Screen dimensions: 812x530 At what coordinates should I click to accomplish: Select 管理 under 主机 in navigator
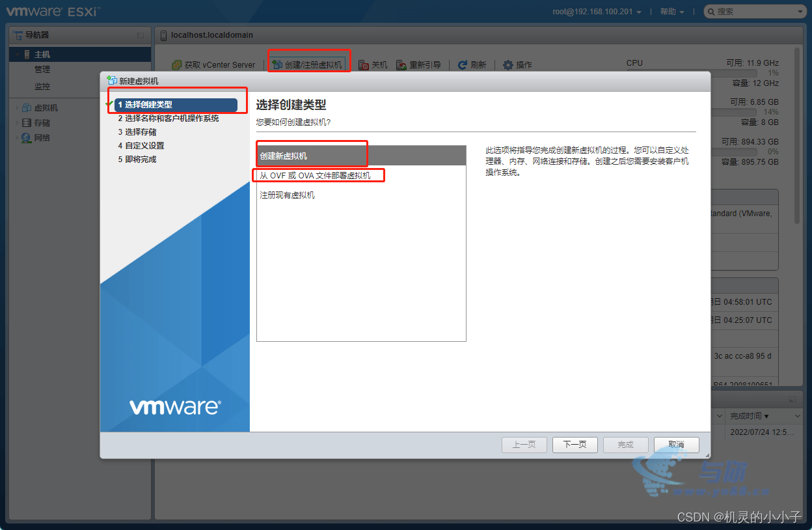[42, 70]
